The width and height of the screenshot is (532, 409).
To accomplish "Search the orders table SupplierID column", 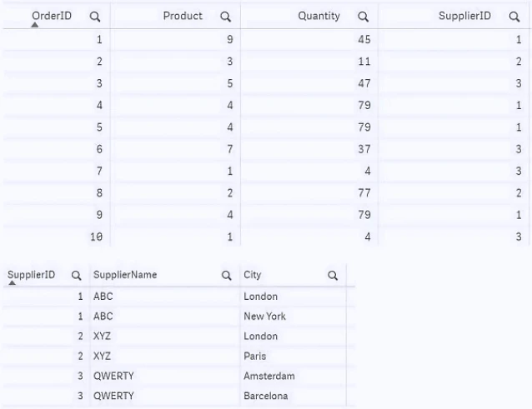I will click(514, 17).
